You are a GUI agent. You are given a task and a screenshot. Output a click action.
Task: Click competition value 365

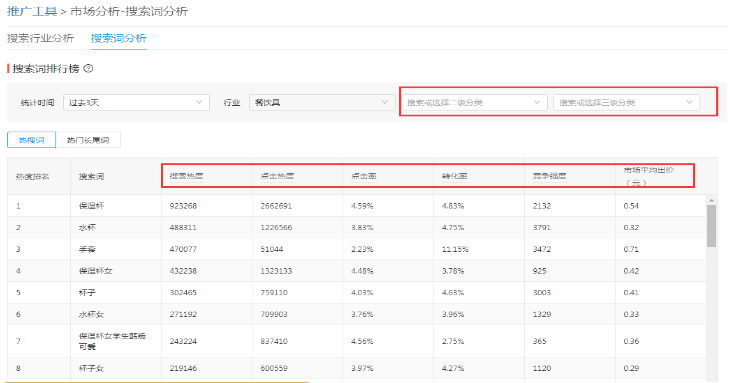coord(539,342)
